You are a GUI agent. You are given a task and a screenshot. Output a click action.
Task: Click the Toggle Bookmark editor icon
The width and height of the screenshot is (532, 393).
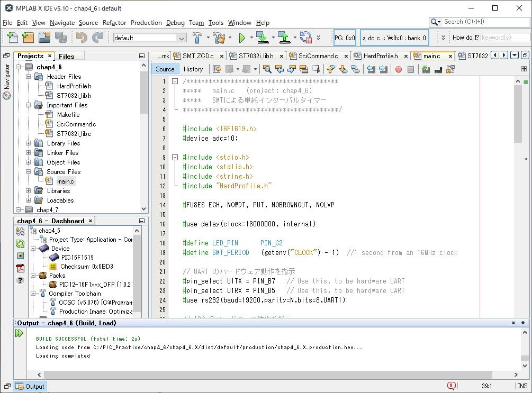click(x=355, y=69)
